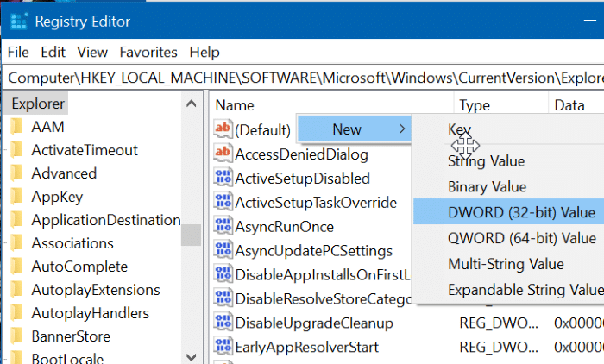
Task: Select the AccessDeniedDialog value name
Action: 302,154
